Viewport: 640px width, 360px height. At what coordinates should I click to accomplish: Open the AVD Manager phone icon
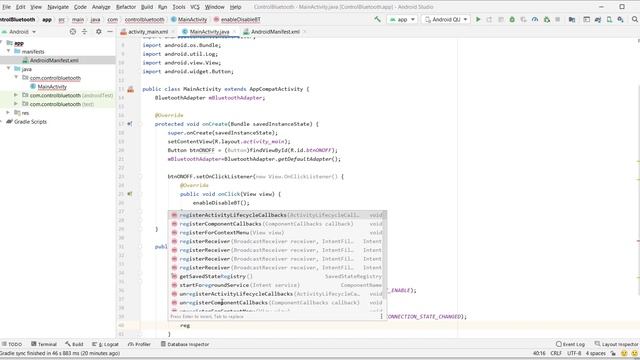click(609, 19)
